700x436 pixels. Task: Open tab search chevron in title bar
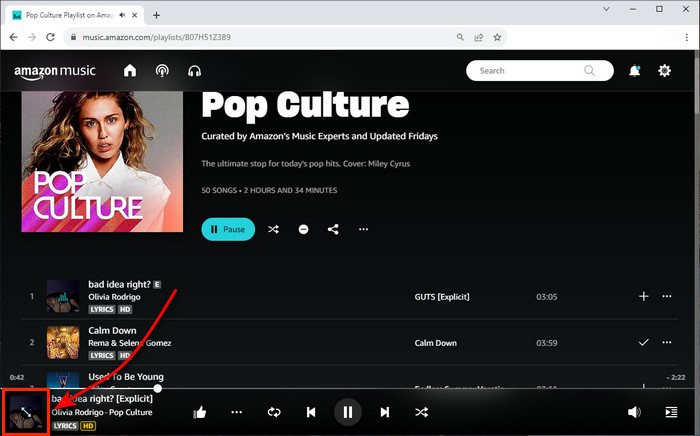[606, 9]
